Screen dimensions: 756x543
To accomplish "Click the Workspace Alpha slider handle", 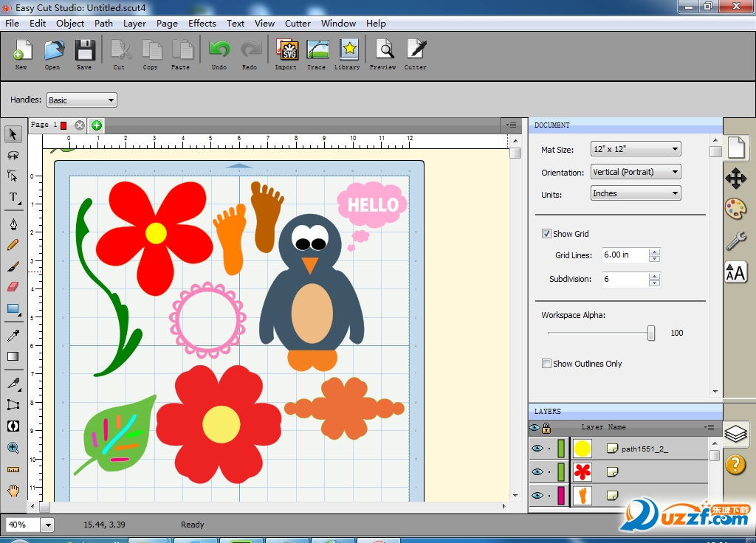I will pos(651,333).
